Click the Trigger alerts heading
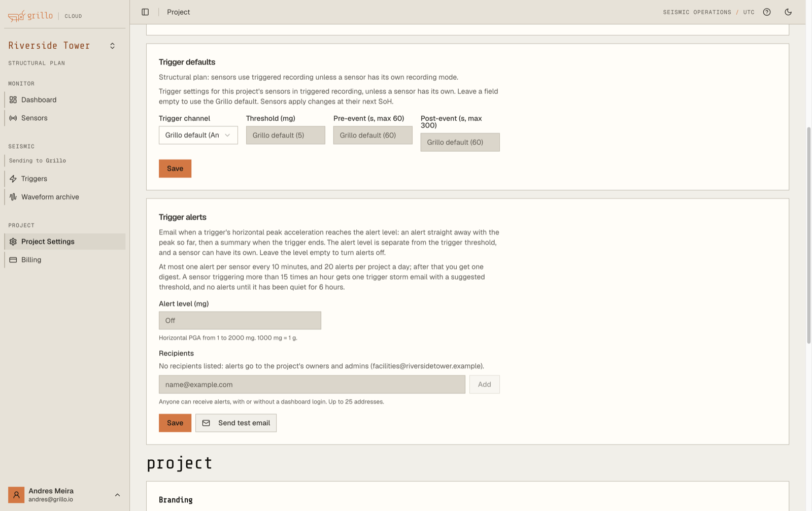Screen dimensions: 812x511 pos(182,217)
